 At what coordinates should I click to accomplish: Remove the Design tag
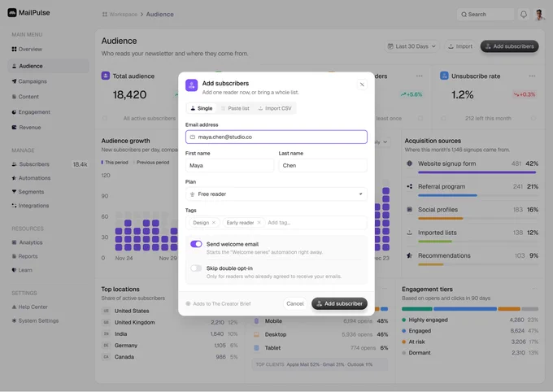(x=214, y=223)
